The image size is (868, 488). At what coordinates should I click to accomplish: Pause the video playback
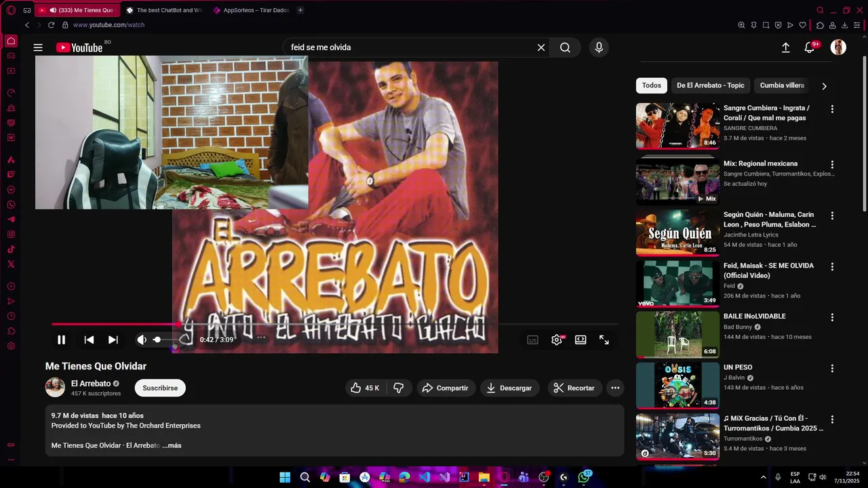(61, 340)
